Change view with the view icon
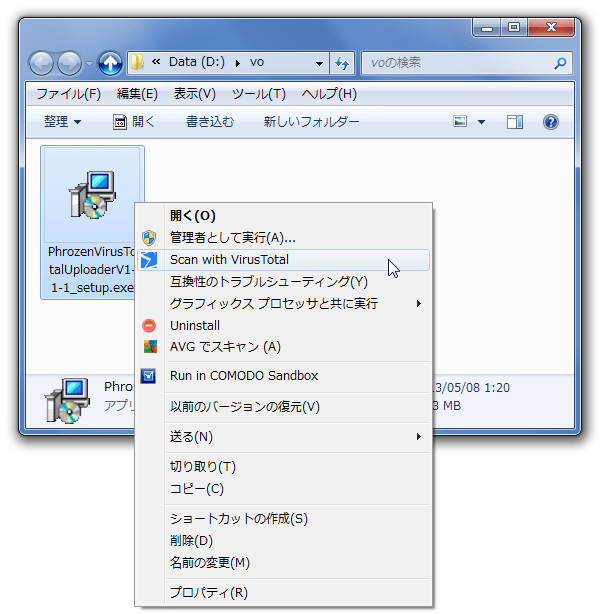 460,122
